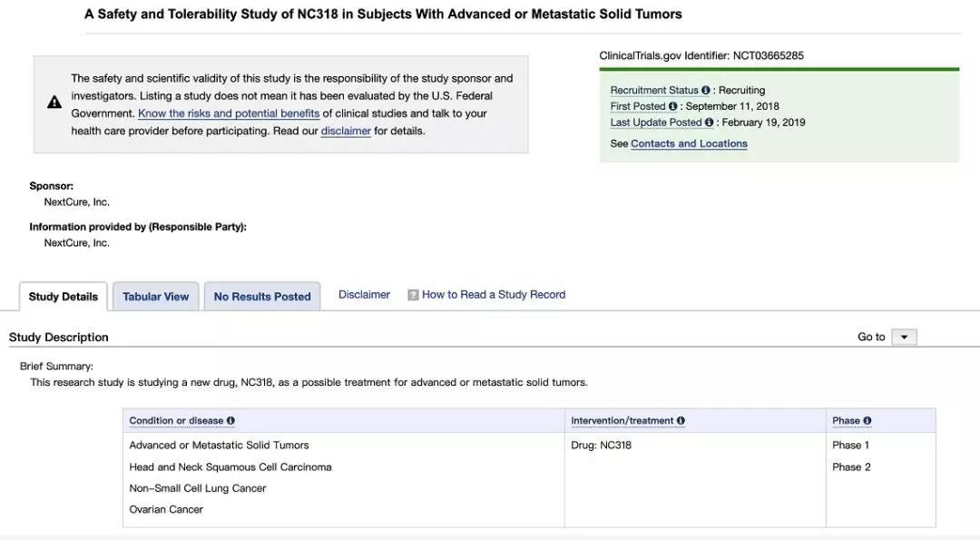
Task: Click info icon beside First Posted
Action: [x=673, y=107]
